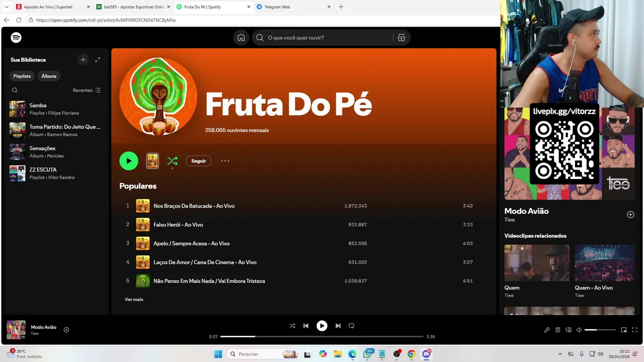Toggle shuffle in the player bar

click(x=292, y=326)
